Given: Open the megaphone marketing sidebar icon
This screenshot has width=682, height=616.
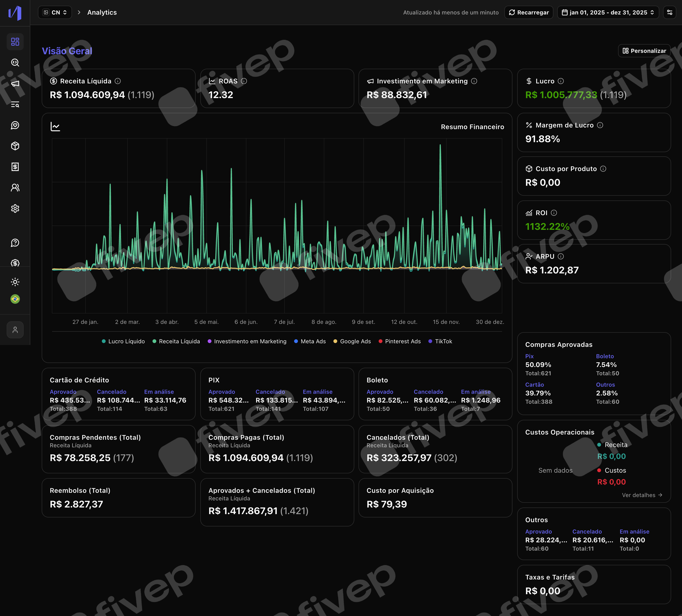Looking at the screenshot, I should click(x=15, y=84).
